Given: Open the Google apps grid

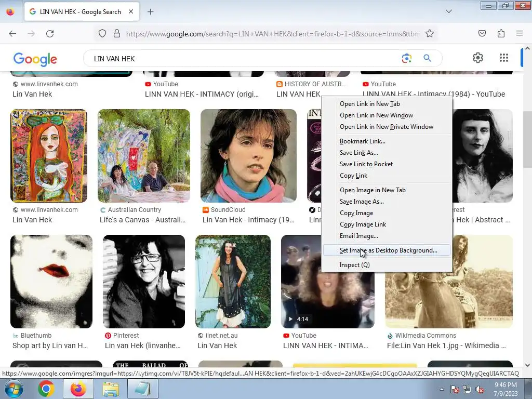Looking at the screenshot, I should pos(504,58).
